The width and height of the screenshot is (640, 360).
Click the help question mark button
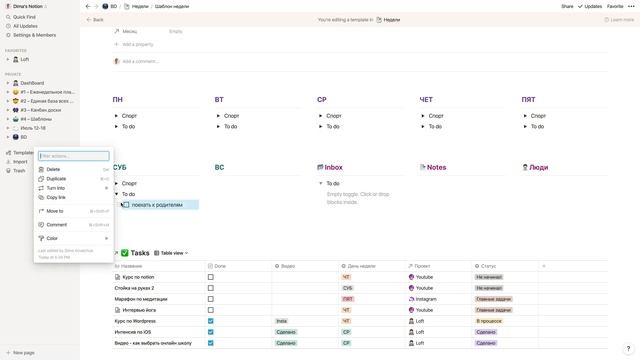tap(628, 349)
